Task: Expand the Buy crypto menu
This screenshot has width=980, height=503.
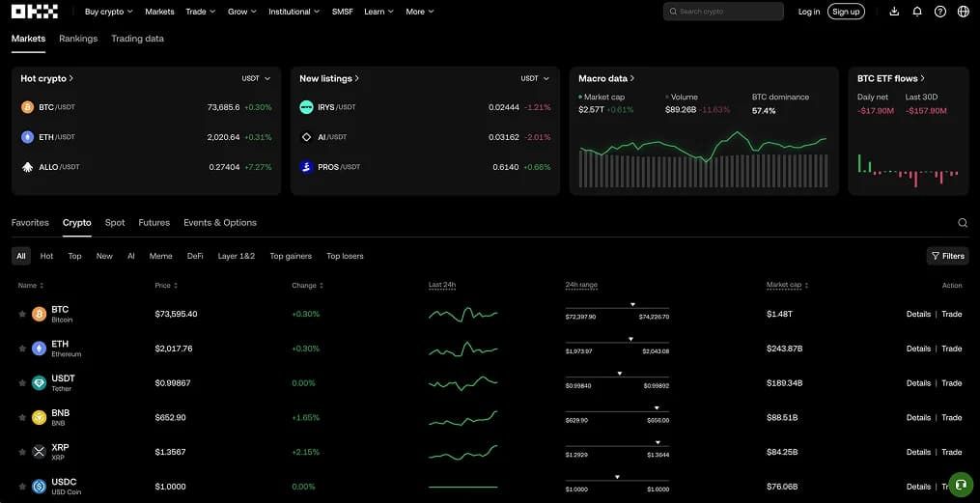Action: tap(109, 12)
